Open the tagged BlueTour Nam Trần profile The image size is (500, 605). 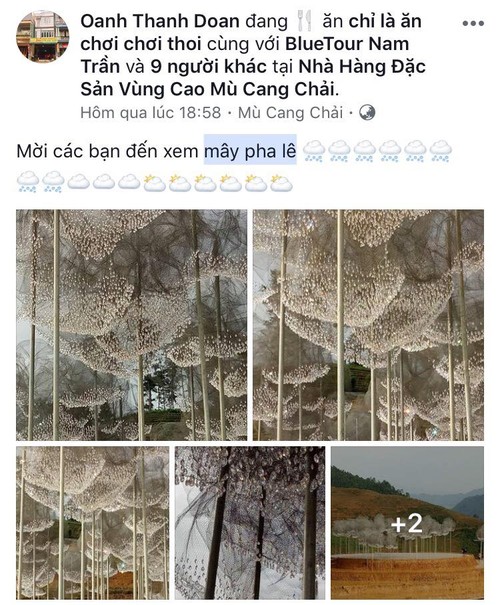coord(245,55)
